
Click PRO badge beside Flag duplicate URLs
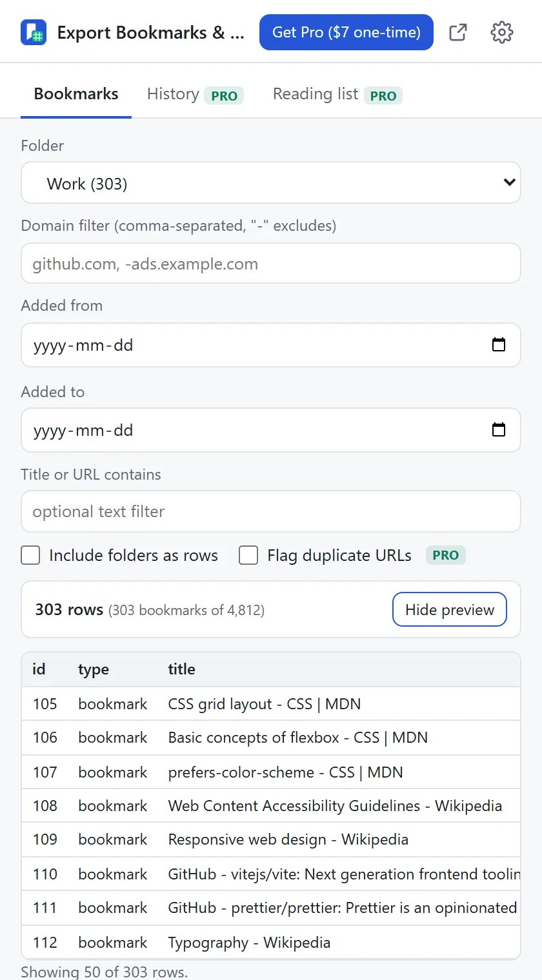(x=446, y=555)
